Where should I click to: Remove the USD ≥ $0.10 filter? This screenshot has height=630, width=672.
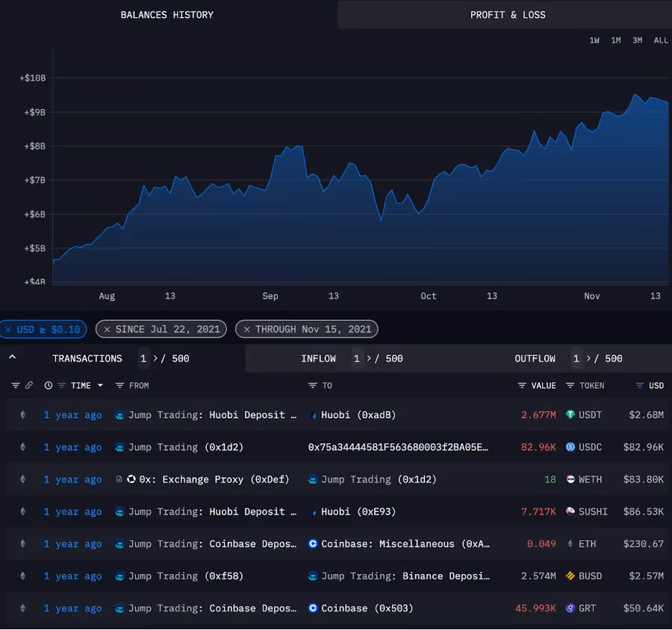(x=8, y=330)
